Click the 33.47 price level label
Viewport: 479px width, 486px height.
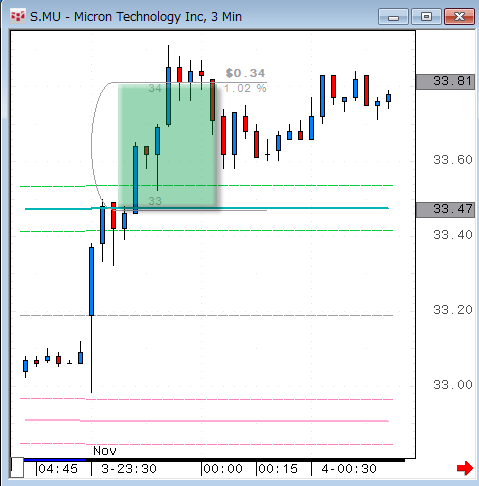(445, 210)
